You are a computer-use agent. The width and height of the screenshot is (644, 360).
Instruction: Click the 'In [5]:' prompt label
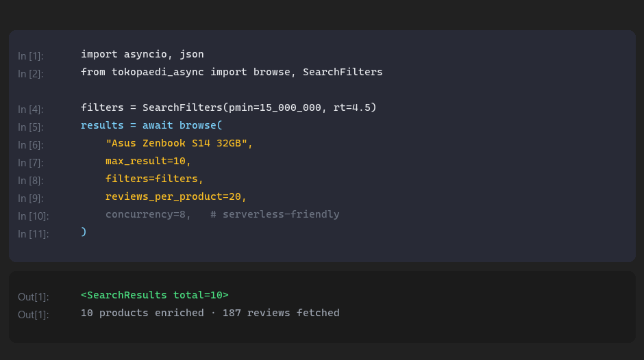point(30,127)
